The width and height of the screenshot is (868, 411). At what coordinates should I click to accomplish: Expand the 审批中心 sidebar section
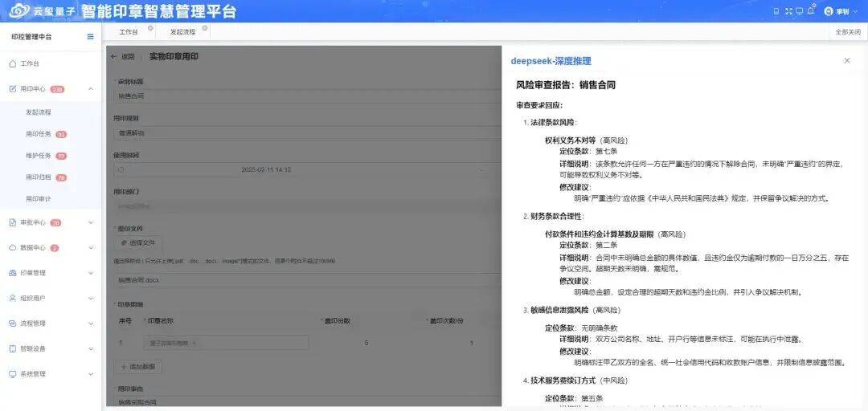coord(90,222)
